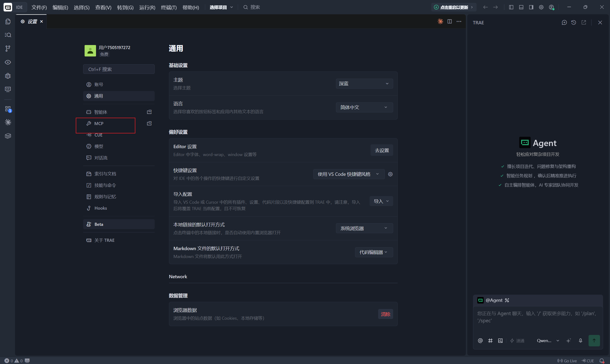Click Go Live in the status bar
Screen dimensions: 610x364
567,361
